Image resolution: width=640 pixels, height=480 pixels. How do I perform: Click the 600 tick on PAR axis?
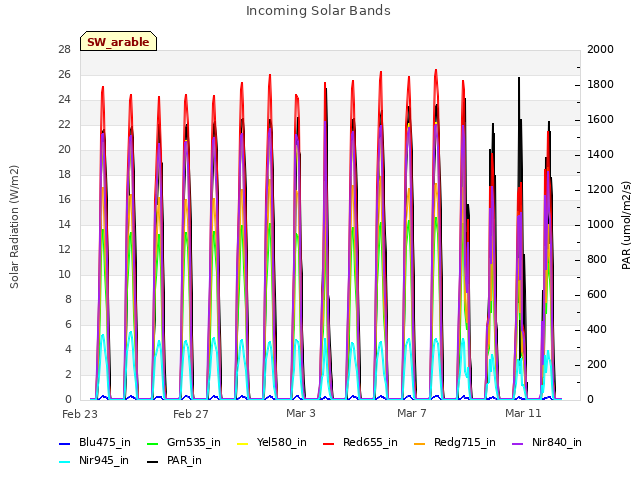pos(597,294)
